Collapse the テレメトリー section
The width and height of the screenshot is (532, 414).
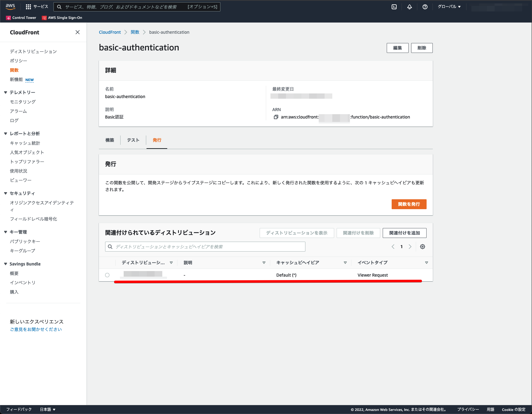click(x=6, y=93)
